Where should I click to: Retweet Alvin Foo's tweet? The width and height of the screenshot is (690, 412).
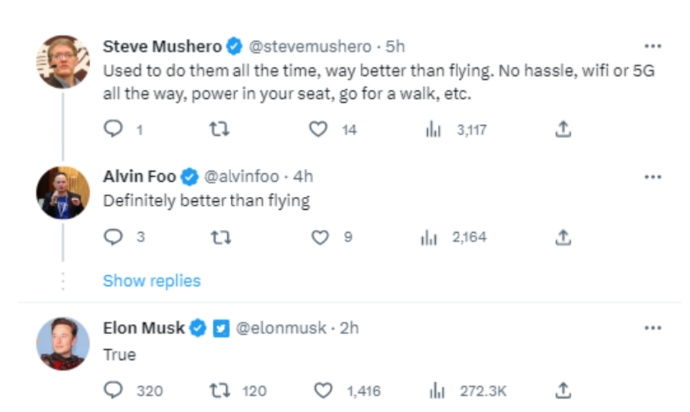[x=217, y=237]
